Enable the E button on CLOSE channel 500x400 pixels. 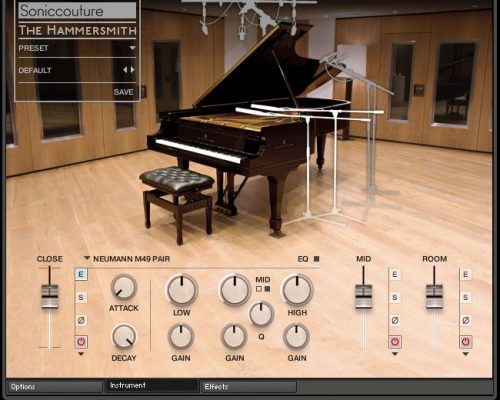coord(81,274)
